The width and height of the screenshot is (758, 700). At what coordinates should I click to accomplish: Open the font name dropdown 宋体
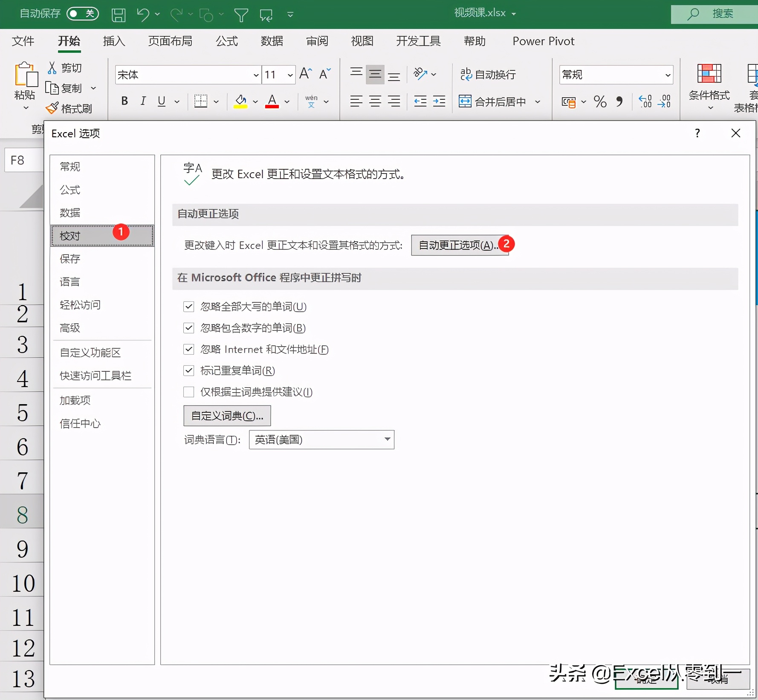point(256,75)
